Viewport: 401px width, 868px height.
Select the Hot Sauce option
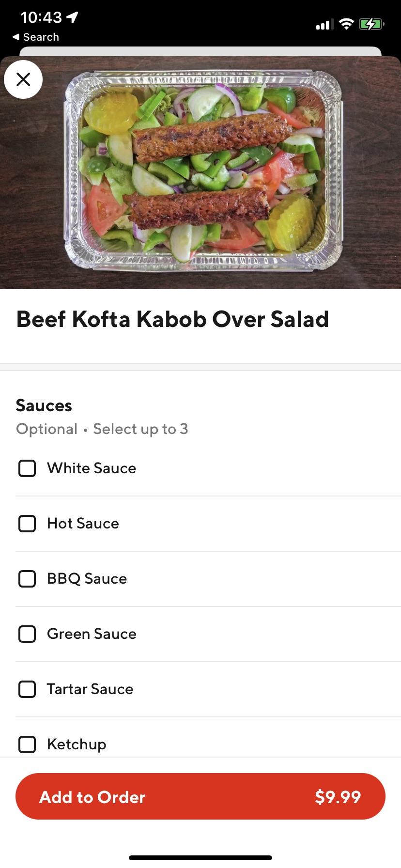coord(27,524)
